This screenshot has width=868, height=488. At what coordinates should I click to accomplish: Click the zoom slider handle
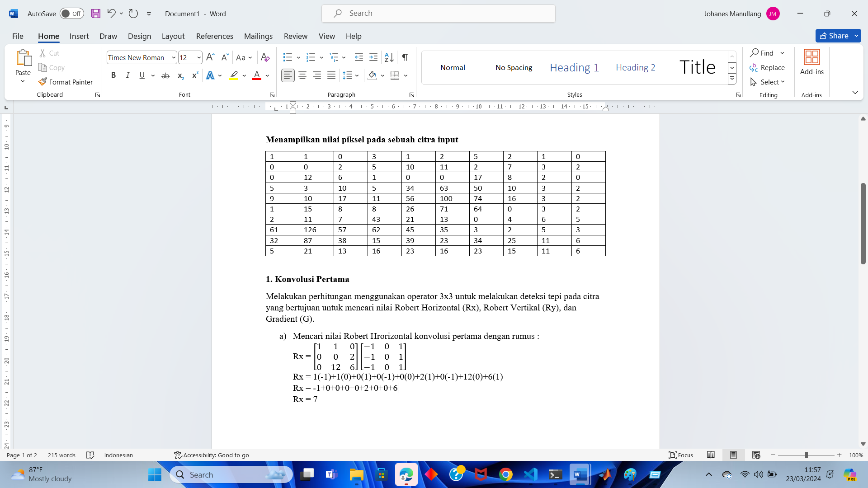[x=806, y=455]
